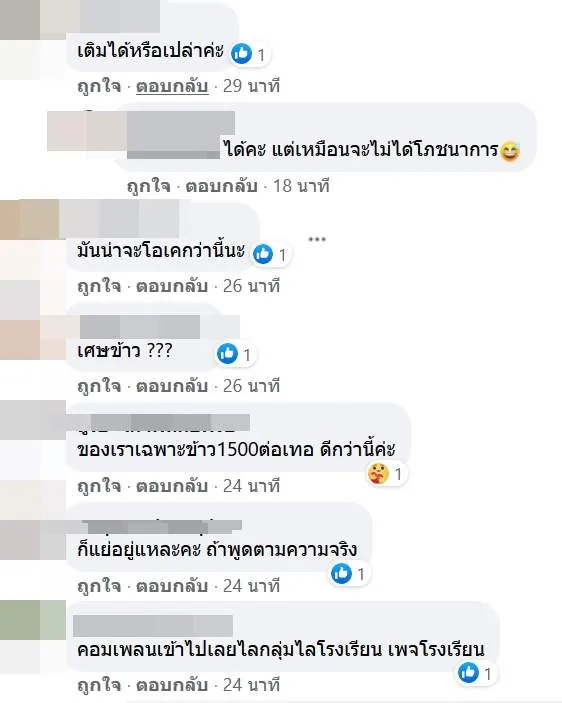Like the 'เติมได้หรือเปล่าค่ะ' comment using ถูกใจ

99,86
